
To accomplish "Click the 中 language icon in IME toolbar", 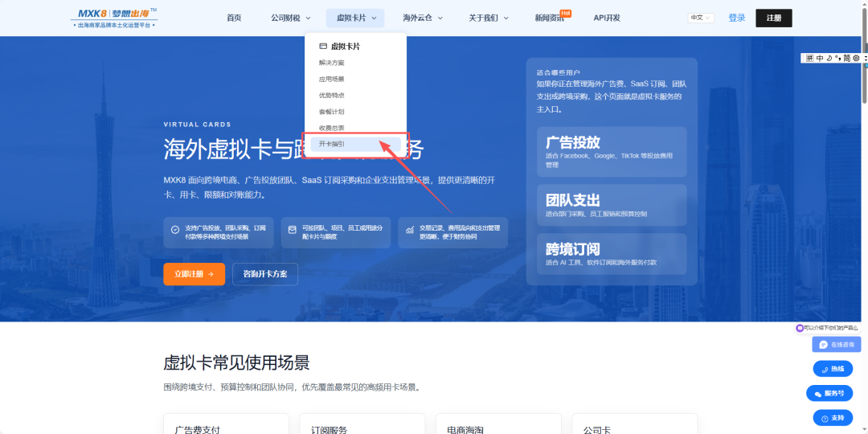I will [x=820, y=58].
